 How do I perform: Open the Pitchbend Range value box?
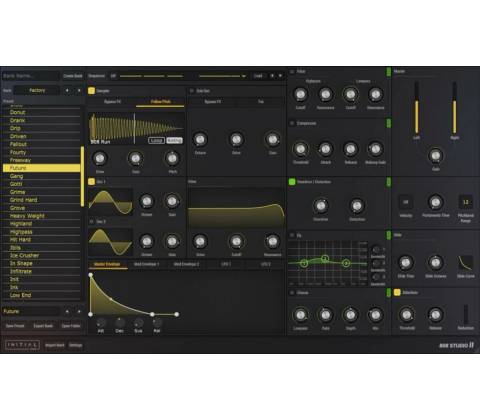[x=466, y=202]
